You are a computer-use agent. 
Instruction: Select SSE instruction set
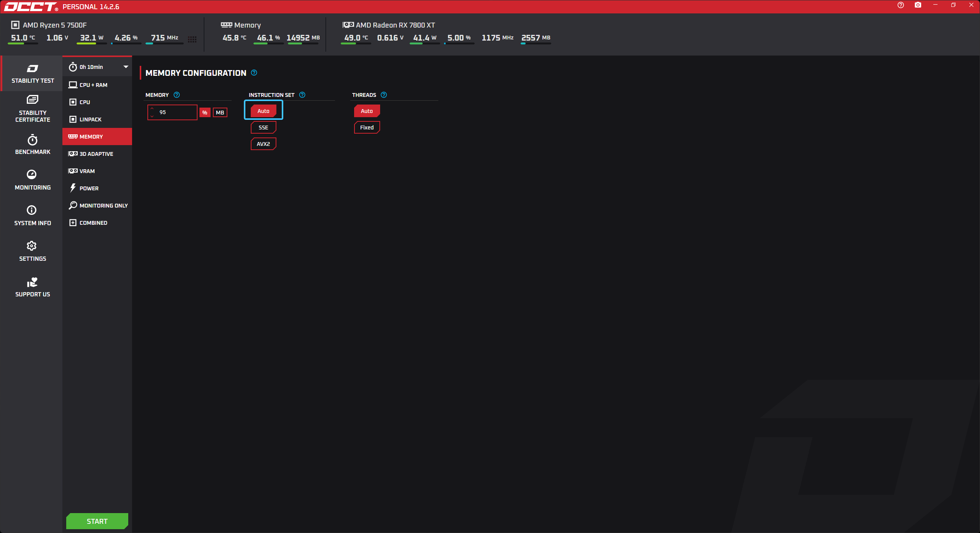point(263,128)
